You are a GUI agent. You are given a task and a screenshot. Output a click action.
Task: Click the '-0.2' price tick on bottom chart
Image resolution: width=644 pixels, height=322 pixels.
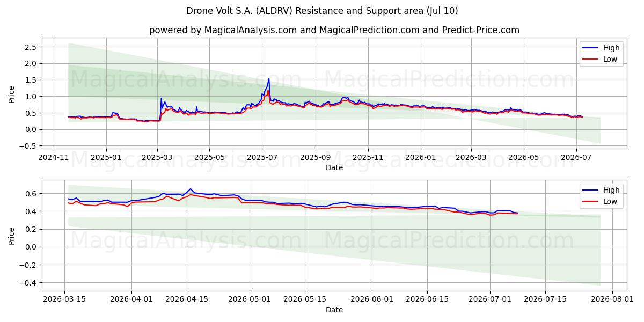click(x=28, y=265)
